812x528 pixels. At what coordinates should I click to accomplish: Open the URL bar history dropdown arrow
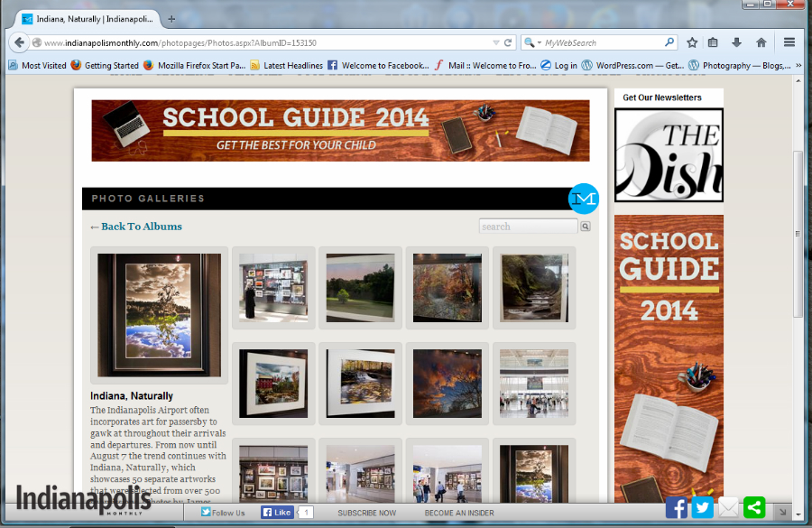(495, 42)
